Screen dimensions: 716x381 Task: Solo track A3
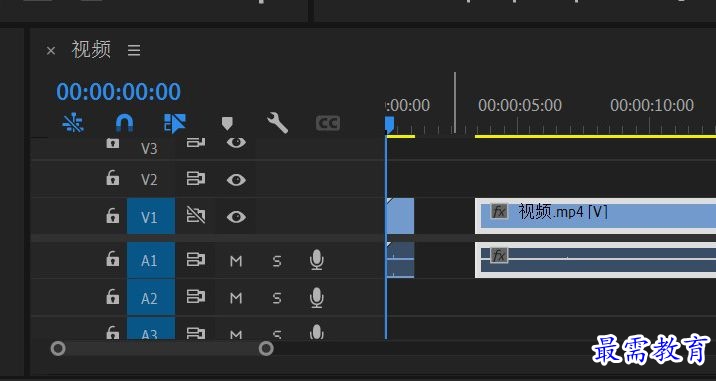click(x=277, y=334)
